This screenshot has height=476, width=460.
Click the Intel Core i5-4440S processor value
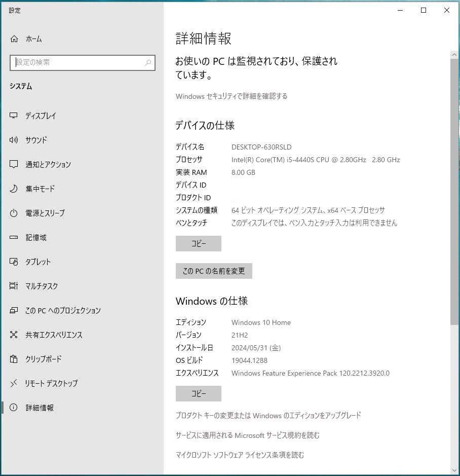point(316,160)
